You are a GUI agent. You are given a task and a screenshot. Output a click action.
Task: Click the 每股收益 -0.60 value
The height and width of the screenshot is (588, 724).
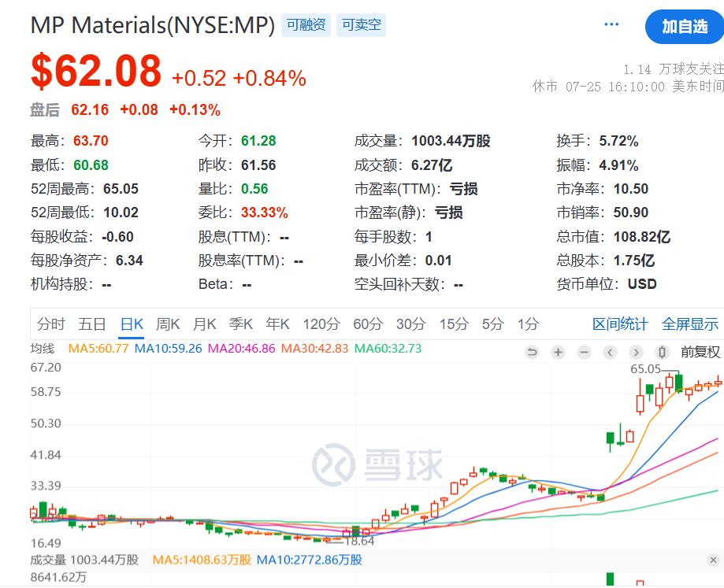click(117, 237)
